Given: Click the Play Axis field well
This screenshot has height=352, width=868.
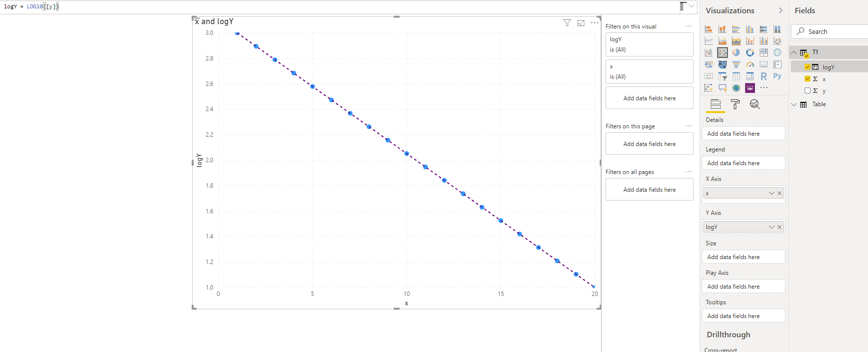Looking at the screenshot, I should [x=743, y=287].
